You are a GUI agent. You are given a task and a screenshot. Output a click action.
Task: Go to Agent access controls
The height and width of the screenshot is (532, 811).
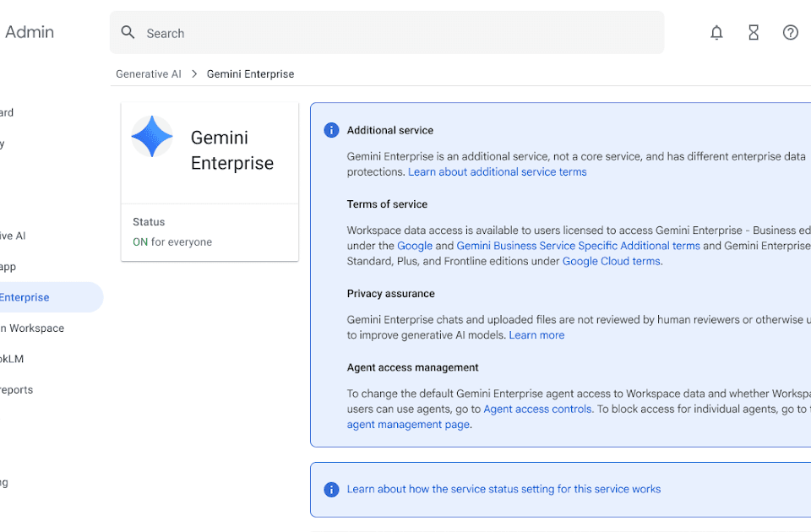pyautogui.click(x=537, y=410)
